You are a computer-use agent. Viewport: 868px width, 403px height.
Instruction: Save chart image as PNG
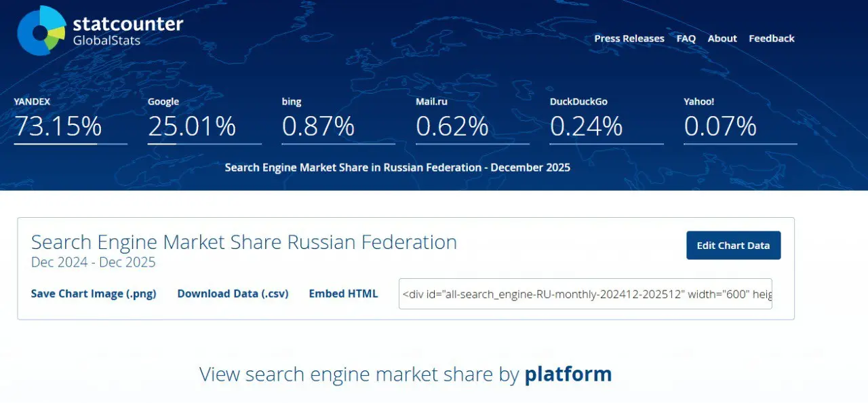tap(94, 294)
